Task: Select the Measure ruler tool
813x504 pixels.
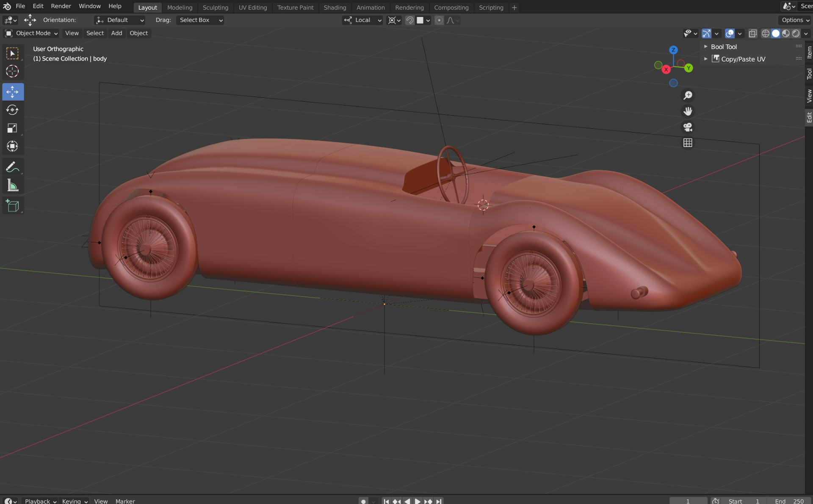Action: (x=12, y=185)
